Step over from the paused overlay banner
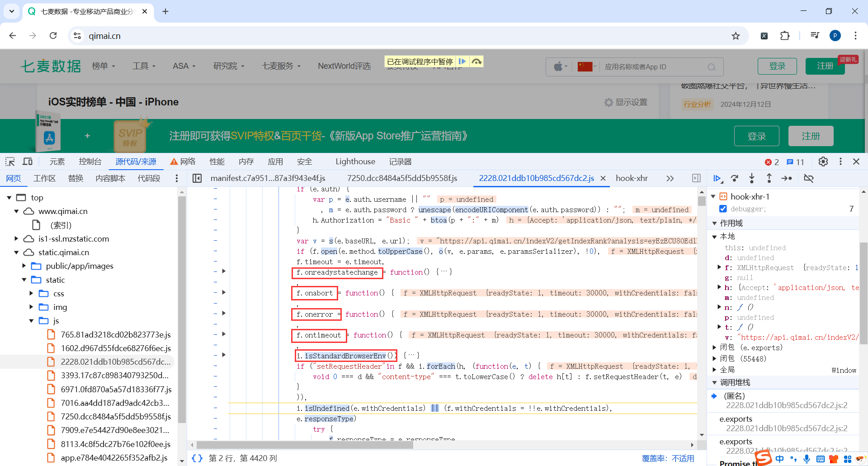 pos(476,62)
